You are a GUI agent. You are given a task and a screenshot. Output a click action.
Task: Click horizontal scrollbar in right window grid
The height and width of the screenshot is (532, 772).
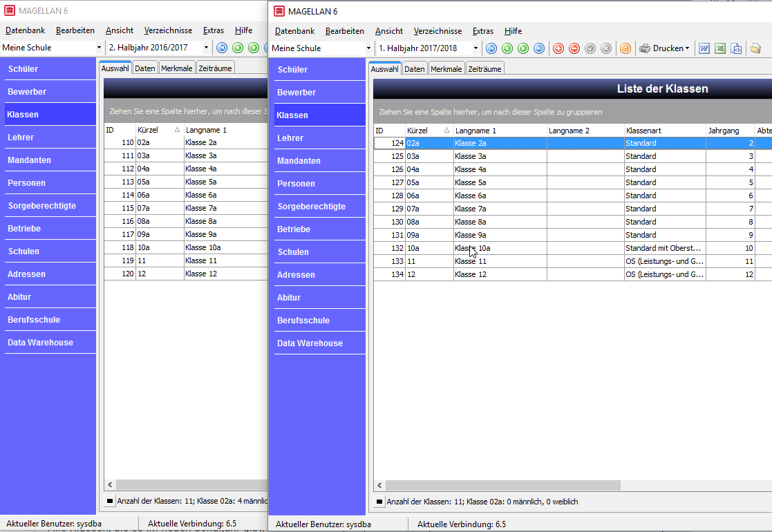coord(502,485)
